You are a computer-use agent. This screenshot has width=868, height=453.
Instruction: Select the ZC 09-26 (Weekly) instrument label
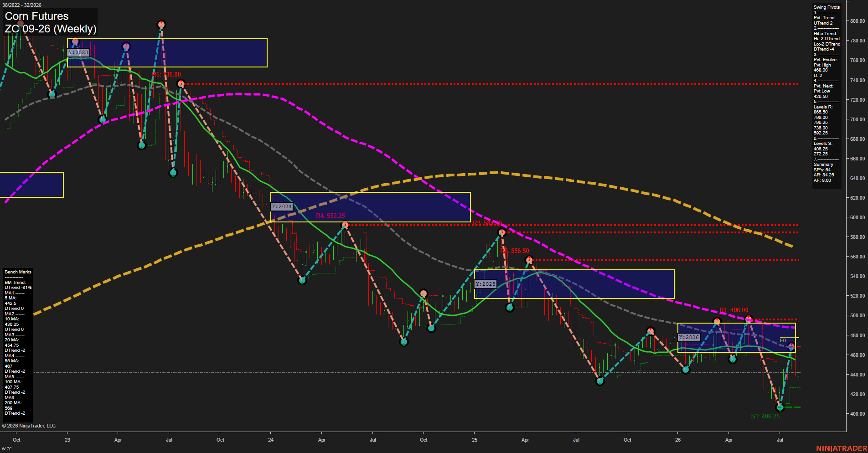tap(51, 29)
